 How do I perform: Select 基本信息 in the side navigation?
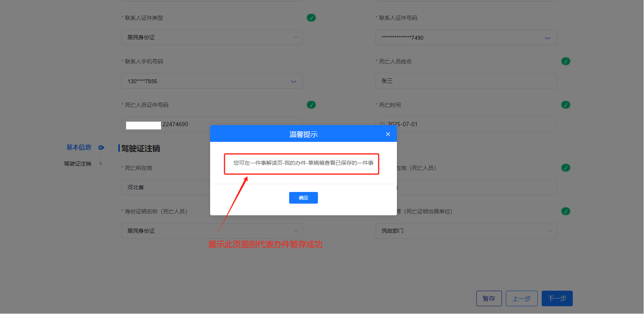pos(79,147)
